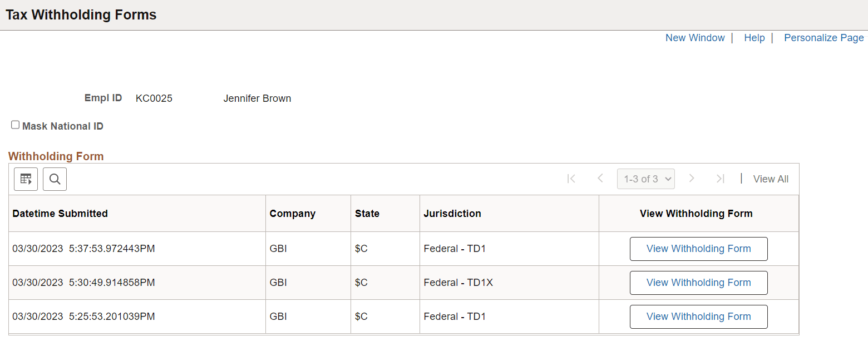Open a New Window
The width and height of the screenshot is (868, 341).
click(695, 37)
